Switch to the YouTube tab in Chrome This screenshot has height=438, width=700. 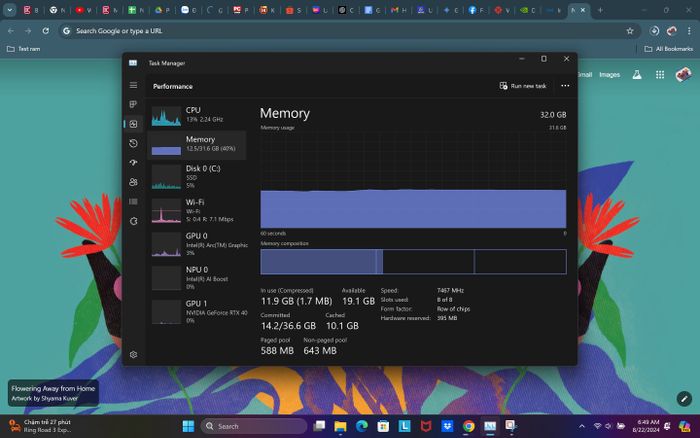pyautogui.click(x=83, y=10)
